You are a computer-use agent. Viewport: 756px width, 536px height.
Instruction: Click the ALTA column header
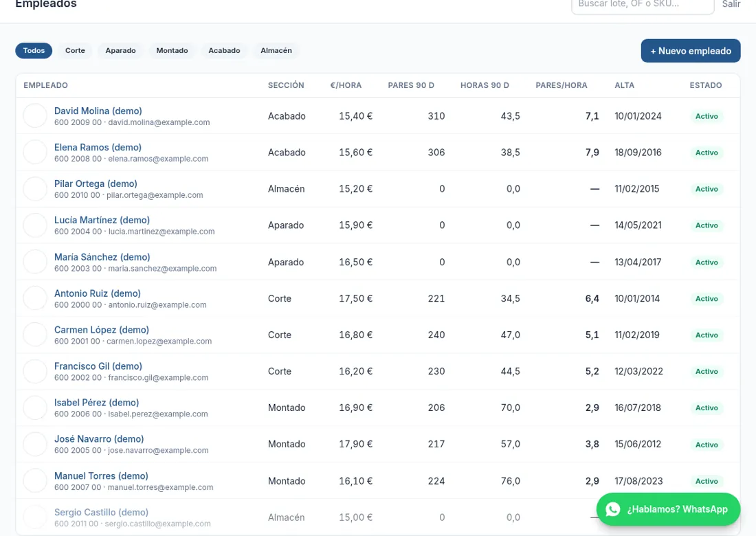pos(624,85)
